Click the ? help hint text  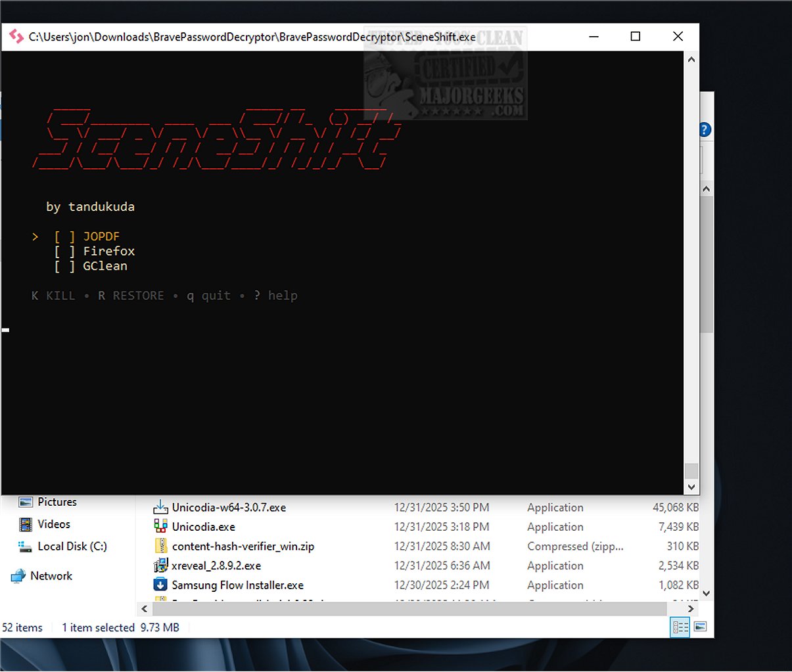pos(275,296)
